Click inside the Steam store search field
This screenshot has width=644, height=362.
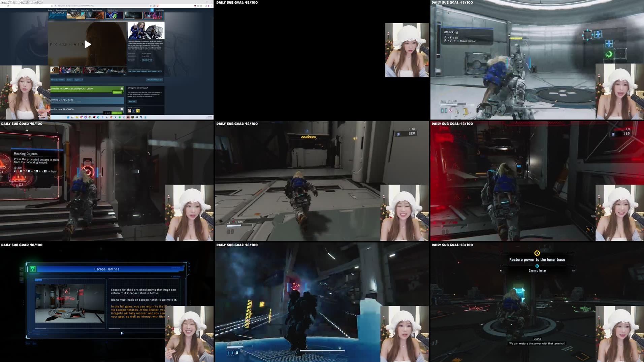click(x=116, y=10)
